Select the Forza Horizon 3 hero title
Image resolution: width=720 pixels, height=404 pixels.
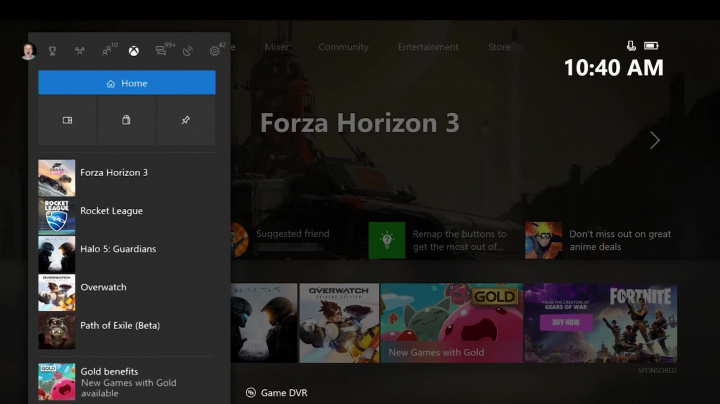pos(360,123)
